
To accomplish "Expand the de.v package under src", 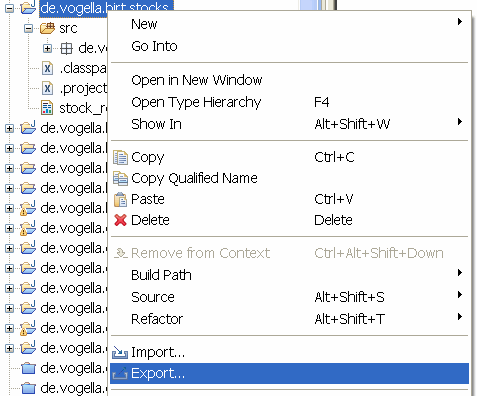I will pyautogui.click(x=48, y=49).
